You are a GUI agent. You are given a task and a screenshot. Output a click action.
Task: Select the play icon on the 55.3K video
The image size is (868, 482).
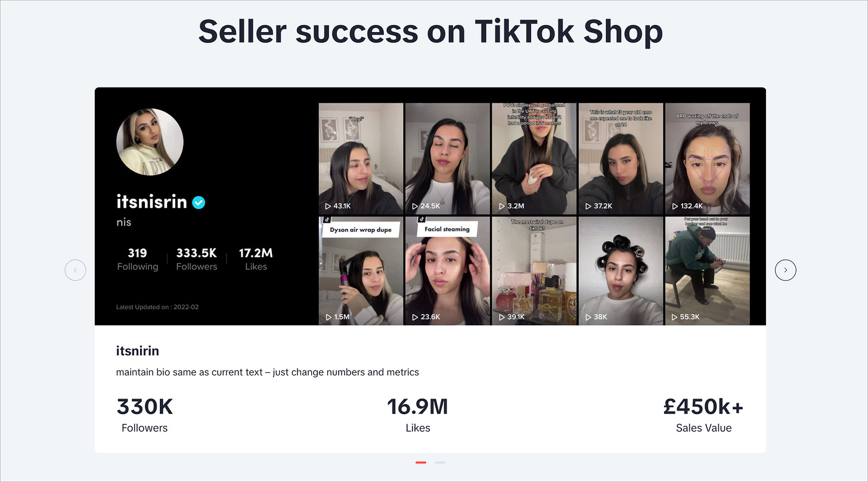pos(674,317)
